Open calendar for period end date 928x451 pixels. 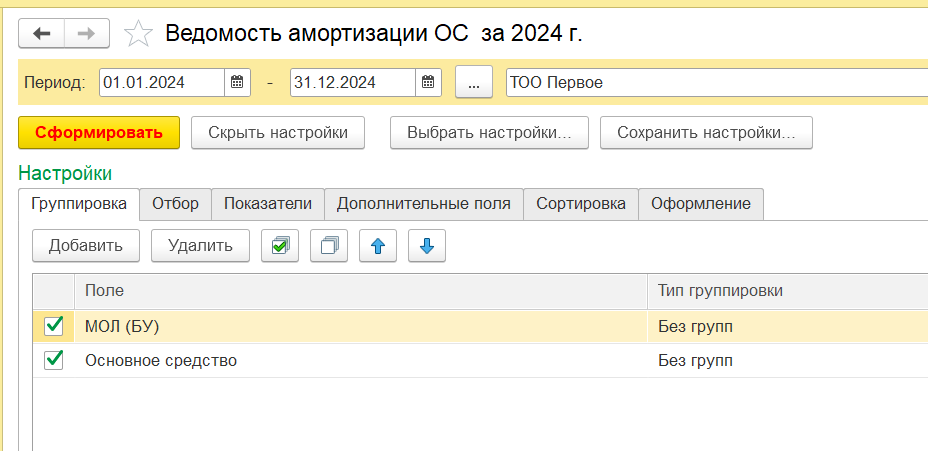pyautogui.click(x=428, y=82)
